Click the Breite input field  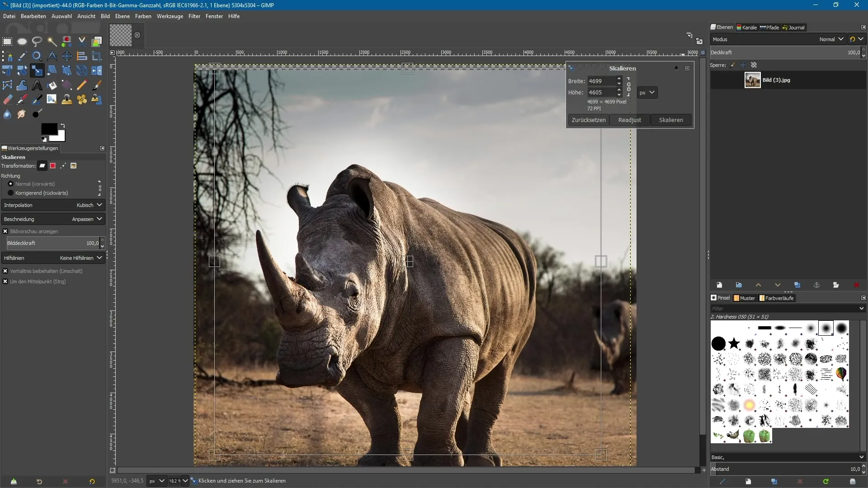pos(601,81)
